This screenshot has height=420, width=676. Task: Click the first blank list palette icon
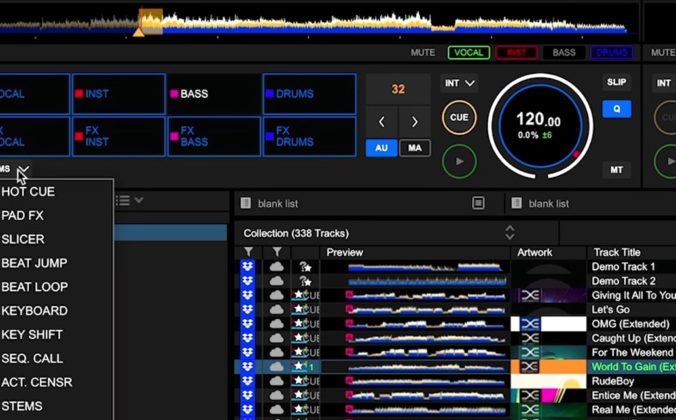pyautogui.click(x=246, y=203)
